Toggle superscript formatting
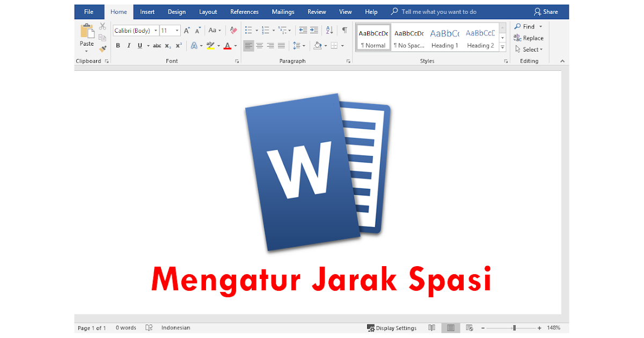Image resolution: width=644 pixels, height=338 pixels. 178,46
